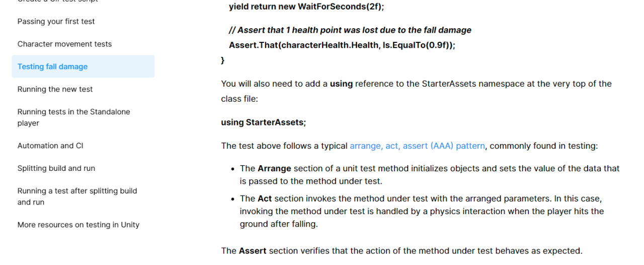Viewport: 644px width, 265px height.
Task: Select the highlighted Testing fall damage item
Action: coord(52,67)
